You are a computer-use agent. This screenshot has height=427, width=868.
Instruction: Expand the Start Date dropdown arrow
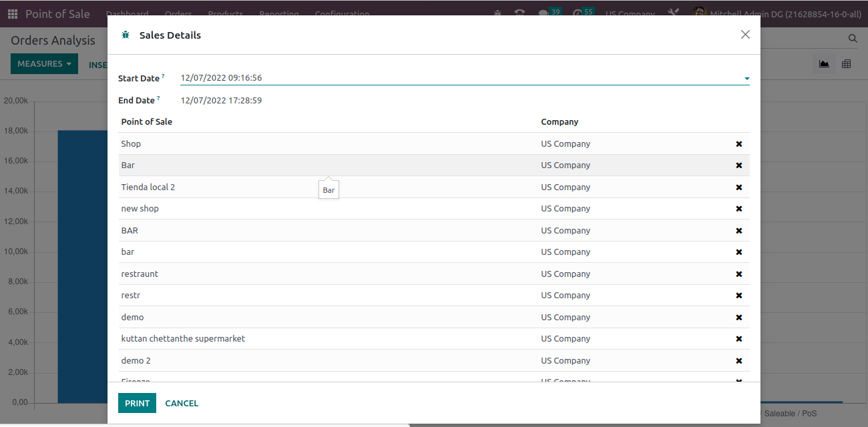(746, 79)
